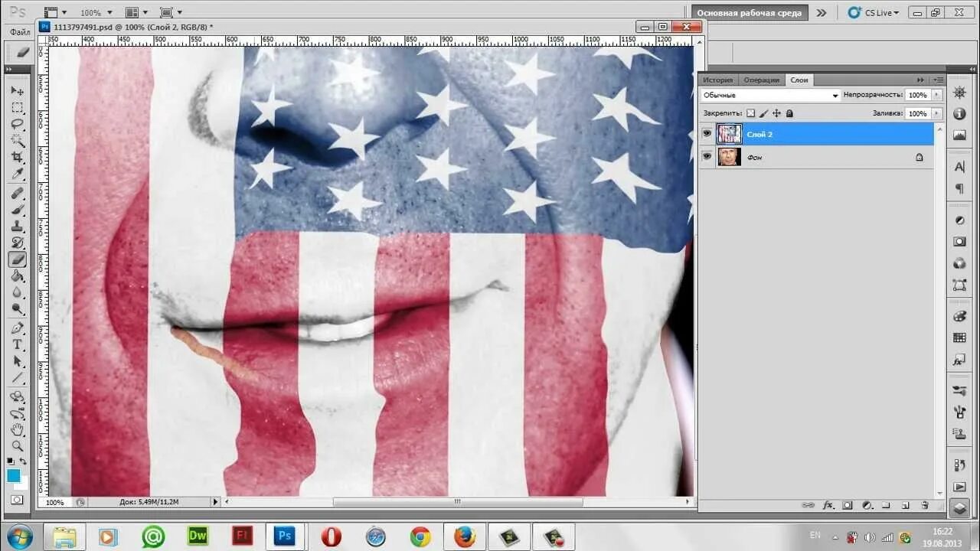Screen dimensions: 980x551
Task: Select the 3D Camera Orbit tool
Action: click(x=17, y=414)
